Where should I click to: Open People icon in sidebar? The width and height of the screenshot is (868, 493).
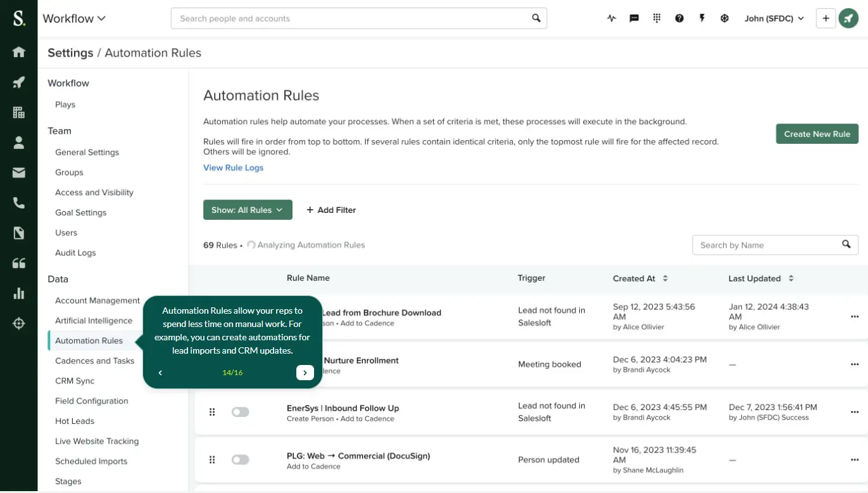19,143
